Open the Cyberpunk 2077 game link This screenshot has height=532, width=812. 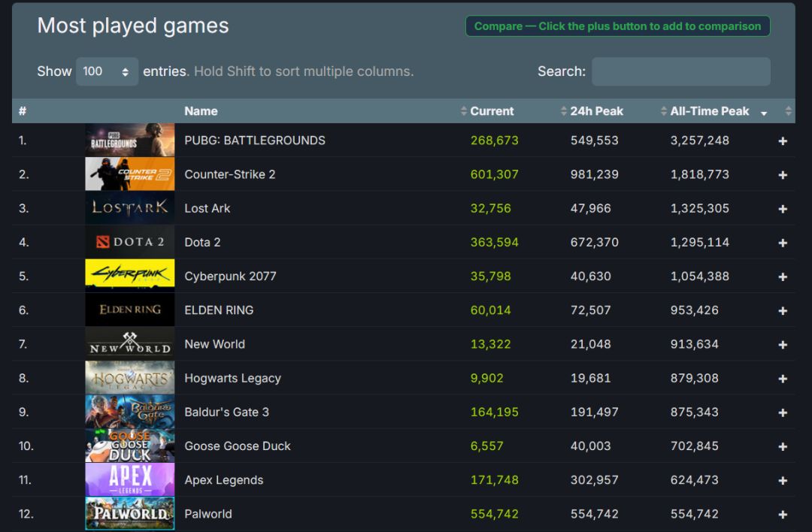coord(231,277)
